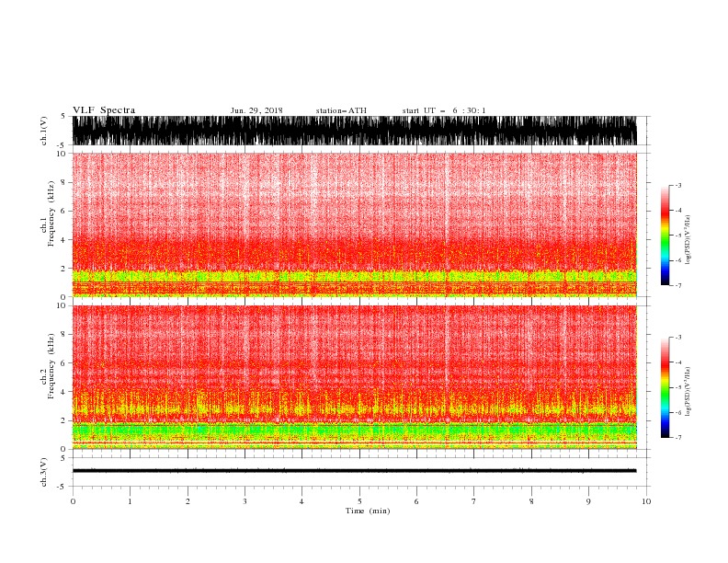
Task: Click the green band near 1.5 kHz in ch.2
Action: pyautogui.click(x=354, y=430)
